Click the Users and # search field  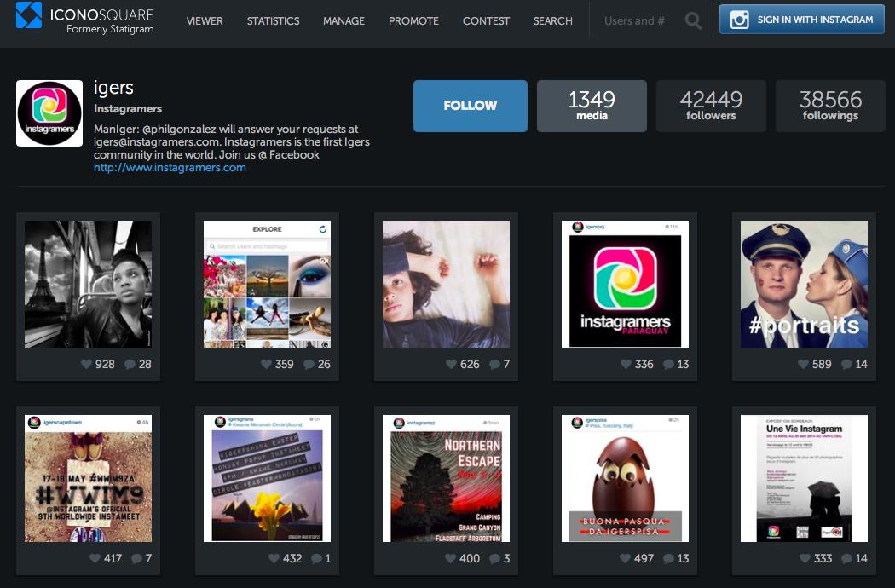[637, 21]
